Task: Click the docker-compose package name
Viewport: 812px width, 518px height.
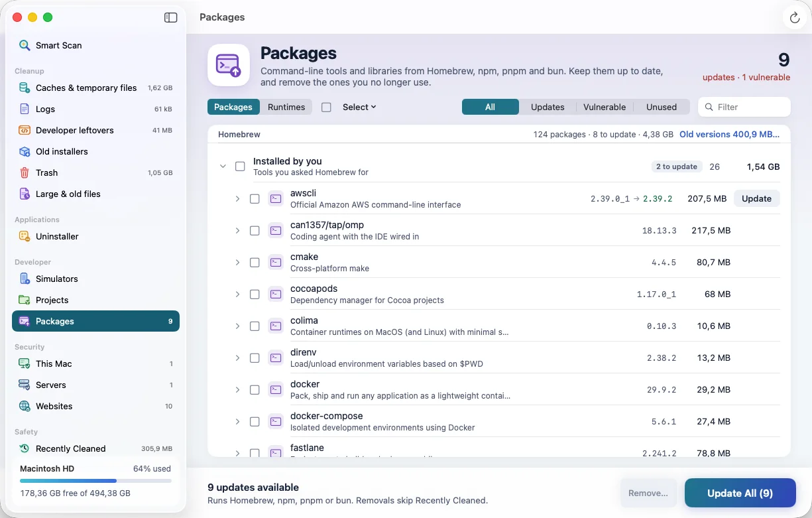Action: click(x=326, y=416)
